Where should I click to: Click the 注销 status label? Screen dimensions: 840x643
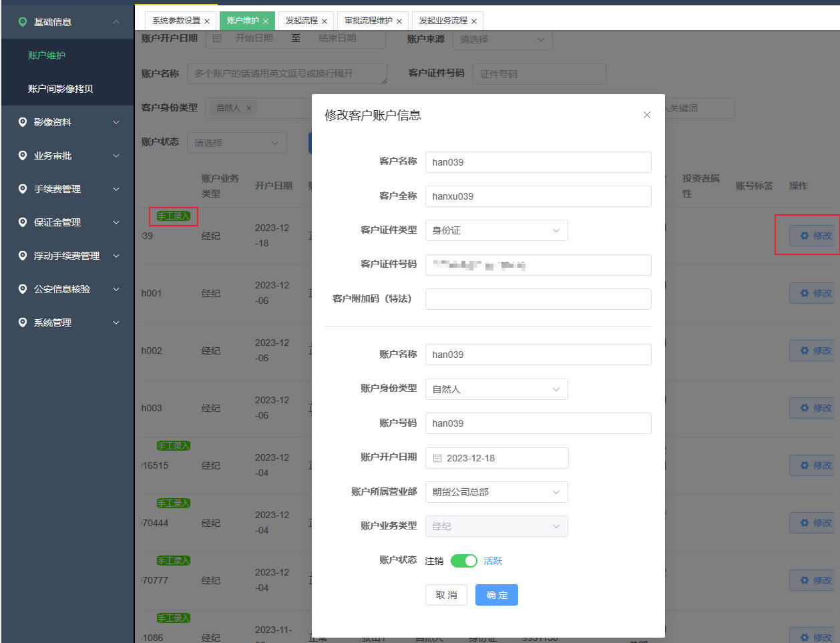(434, 561)
